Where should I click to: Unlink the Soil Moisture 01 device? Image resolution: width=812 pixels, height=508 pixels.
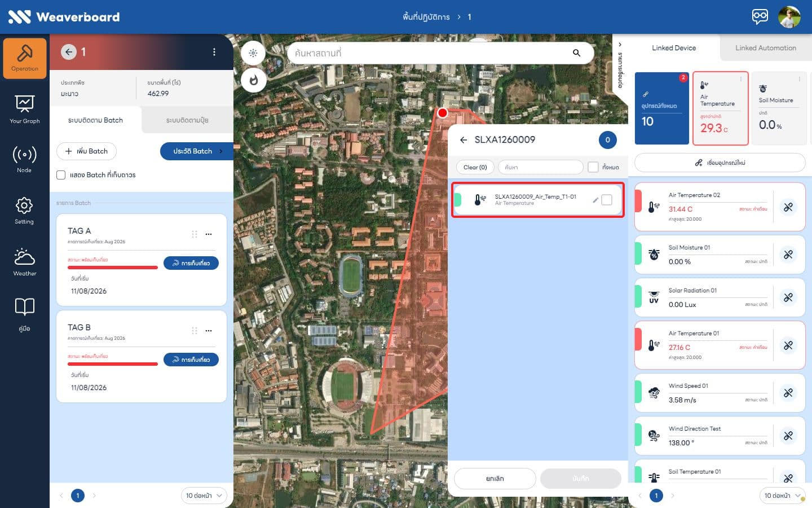(x=788, y=255)
